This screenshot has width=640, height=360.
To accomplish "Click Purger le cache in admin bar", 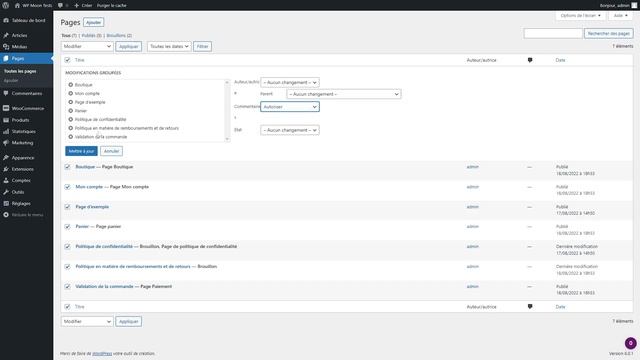I will 111,5.
